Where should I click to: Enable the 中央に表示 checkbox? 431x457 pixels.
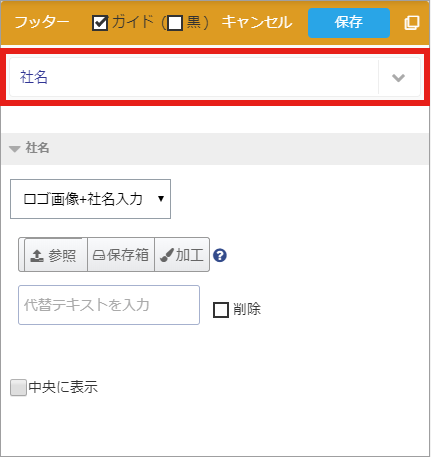tap(18, 387)
